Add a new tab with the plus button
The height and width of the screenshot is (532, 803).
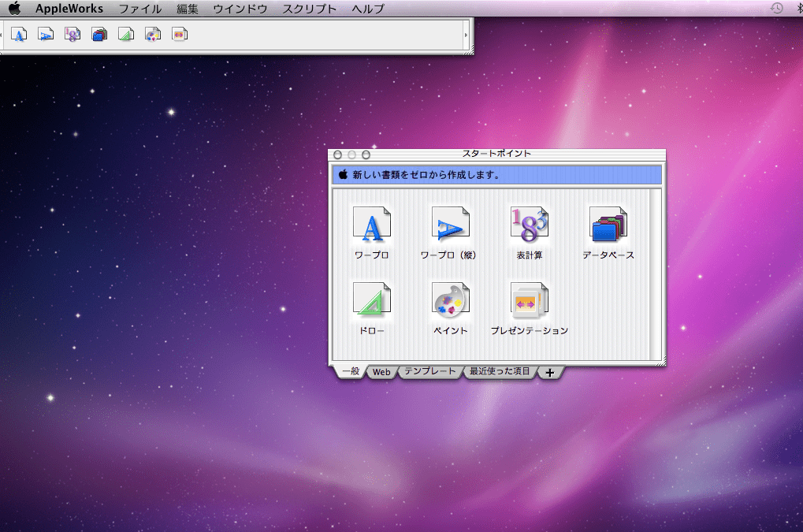click(x=549, y=373)
